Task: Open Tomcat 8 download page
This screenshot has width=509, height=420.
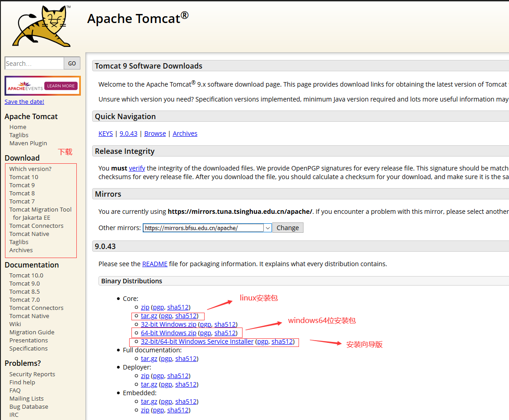Action: tap(22, 193)
